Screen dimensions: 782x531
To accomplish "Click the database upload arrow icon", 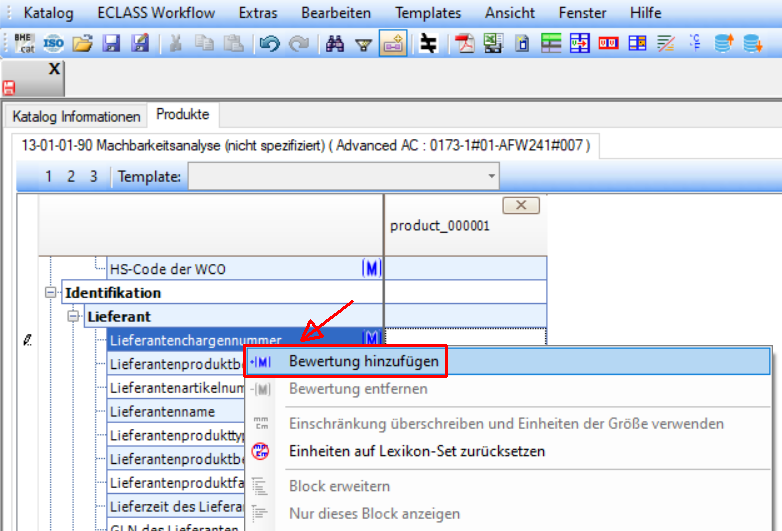I will coord(724,43).
